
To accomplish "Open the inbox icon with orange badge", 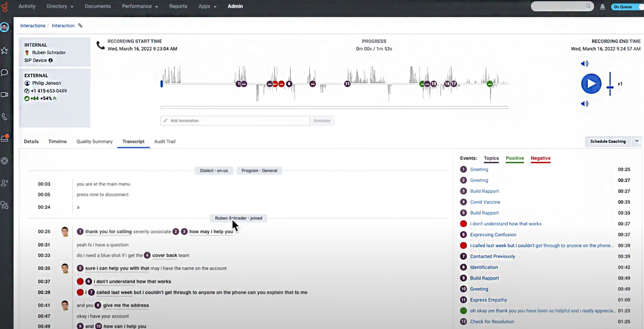I will pos(5,138).
